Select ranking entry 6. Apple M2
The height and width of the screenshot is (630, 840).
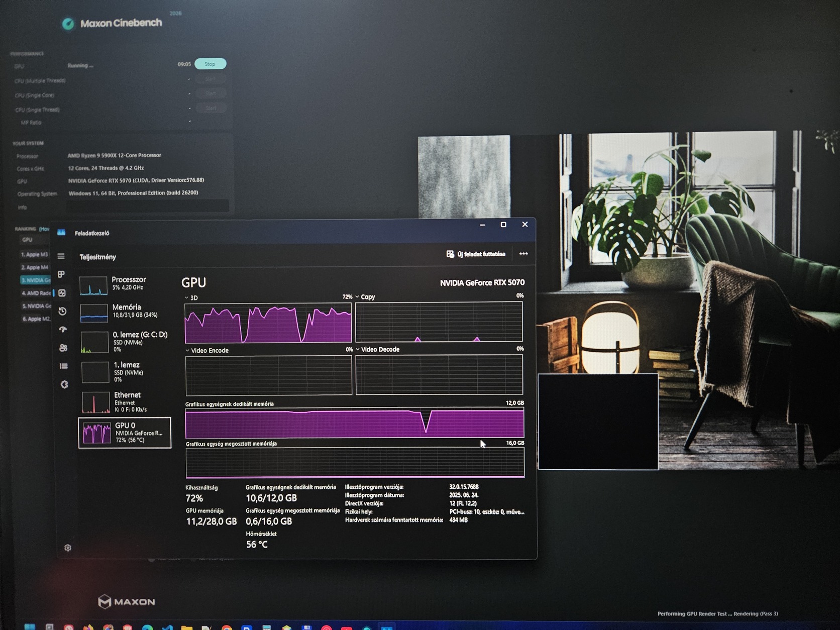(36, 319)
